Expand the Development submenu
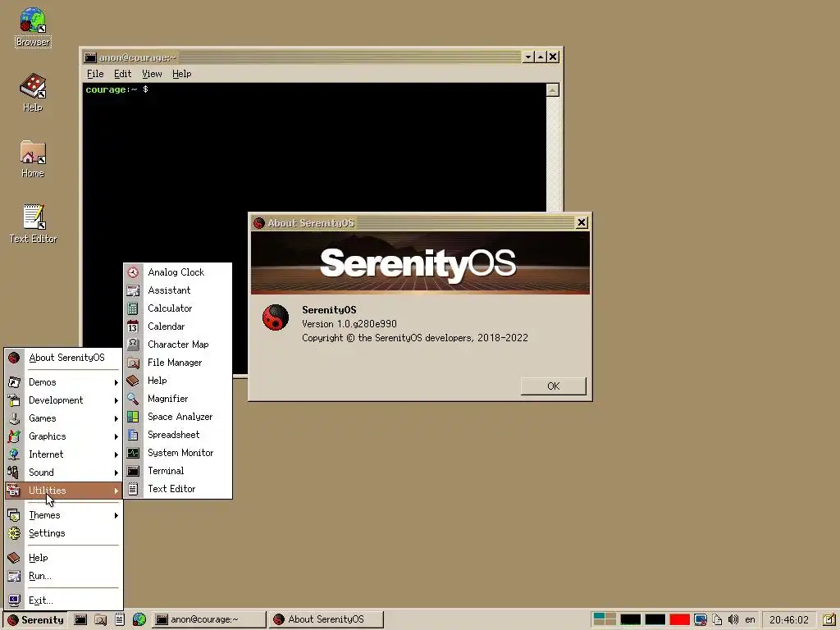Viewport: 840px width, 630px height. click(x=63, y=400)
